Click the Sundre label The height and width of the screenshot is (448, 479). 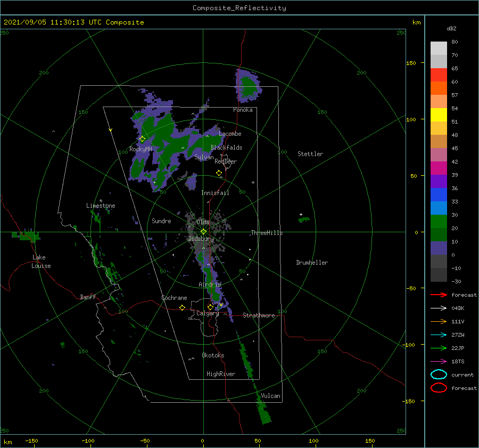tap(161, 221)
